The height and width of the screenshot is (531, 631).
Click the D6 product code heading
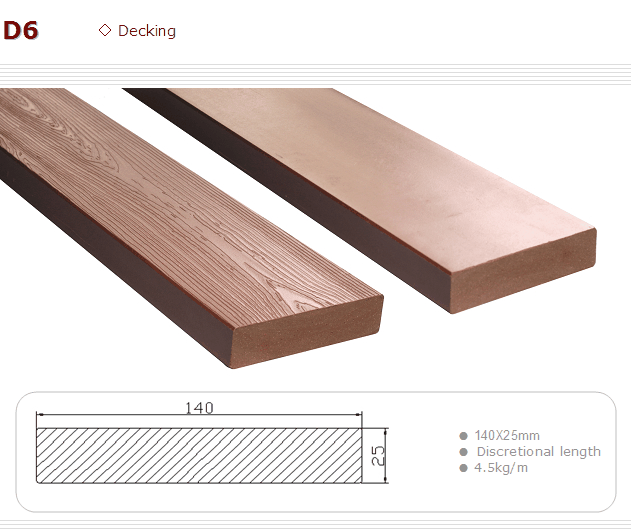tap(21, 30)
